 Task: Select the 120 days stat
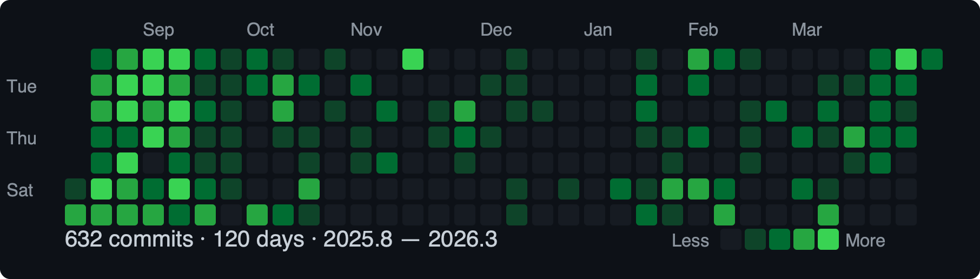259,239
